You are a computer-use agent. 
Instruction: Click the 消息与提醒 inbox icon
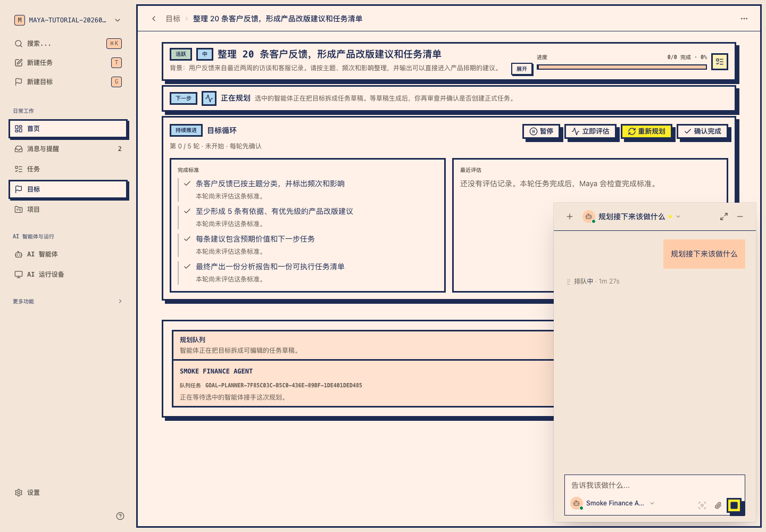19,149
